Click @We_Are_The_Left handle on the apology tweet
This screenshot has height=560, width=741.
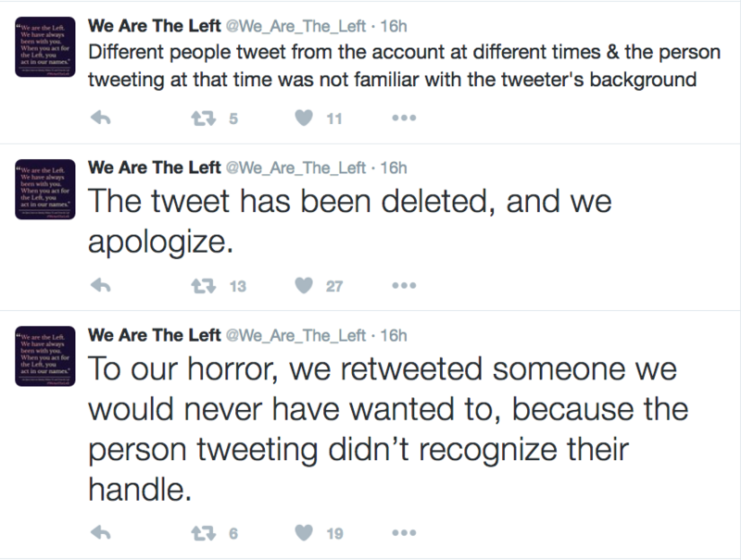point(296,168)
